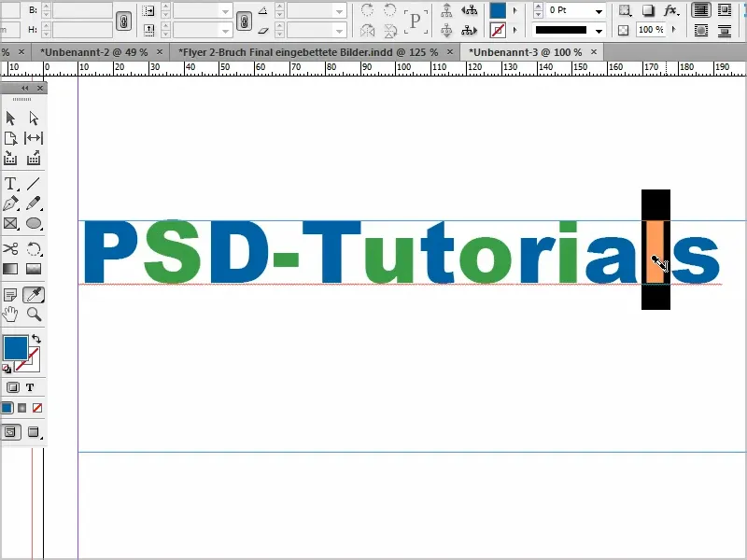747x560 pixels.
Task: Enable wrap around bounding box
Action: pyautogui.click(x=725, y=10)
